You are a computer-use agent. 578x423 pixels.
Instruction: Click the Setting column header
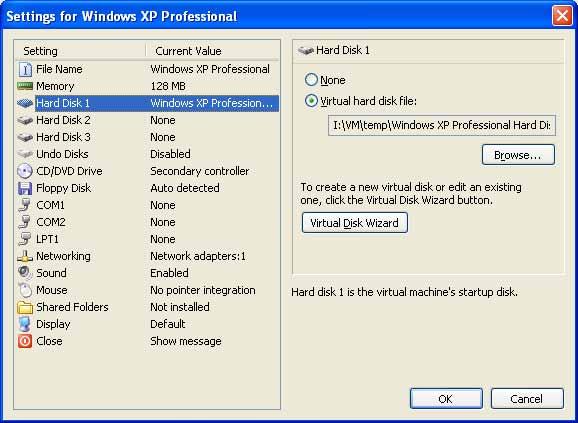(x=81, y=51)
